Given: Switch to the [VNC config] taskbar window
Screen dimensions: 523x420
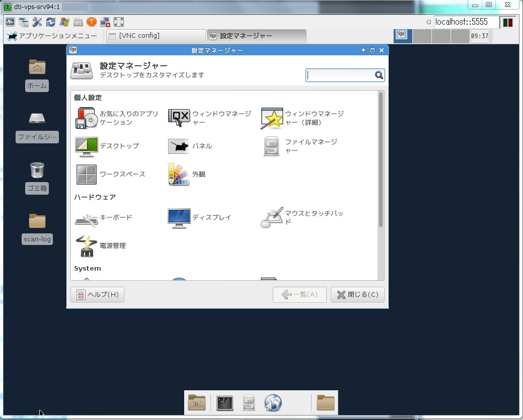Looking at the screenshot, I should pos(156,36).
